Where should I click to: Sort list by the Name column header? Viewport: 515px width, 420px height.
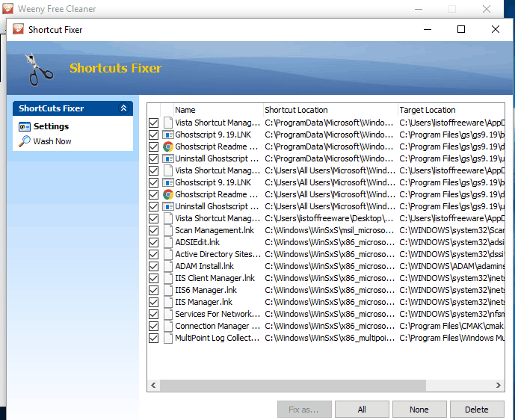(218, 110)
